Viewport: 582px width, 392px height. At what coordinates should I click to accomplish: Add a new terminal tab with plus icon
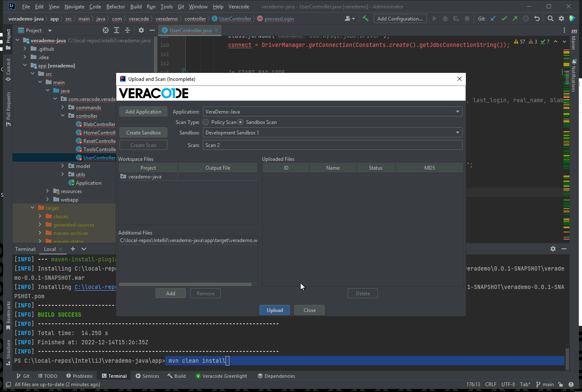pos(73,249)
